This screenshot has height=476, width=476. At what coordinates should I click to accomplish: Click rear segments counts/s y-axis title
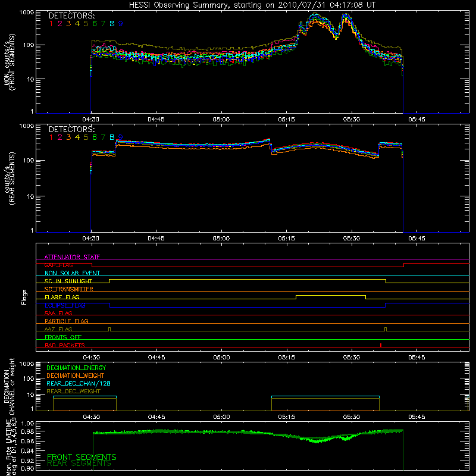click(x=10, y=178)
